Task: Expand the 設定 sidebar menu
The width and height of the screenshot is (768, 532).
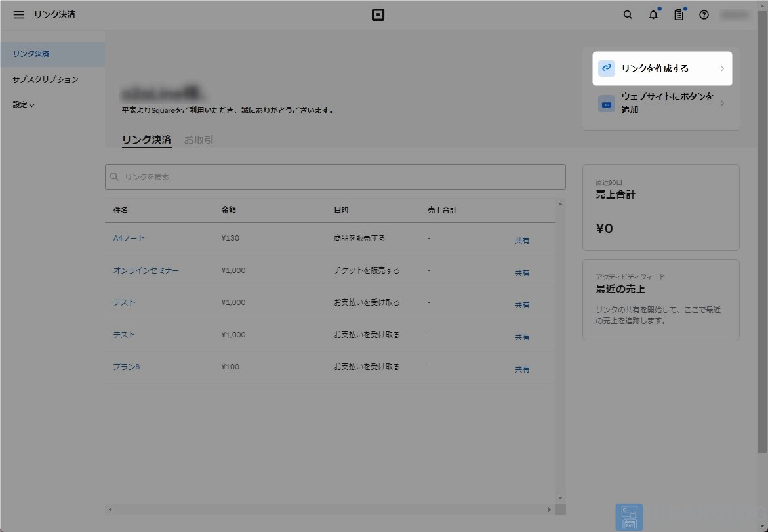Action: coord(24,104)
